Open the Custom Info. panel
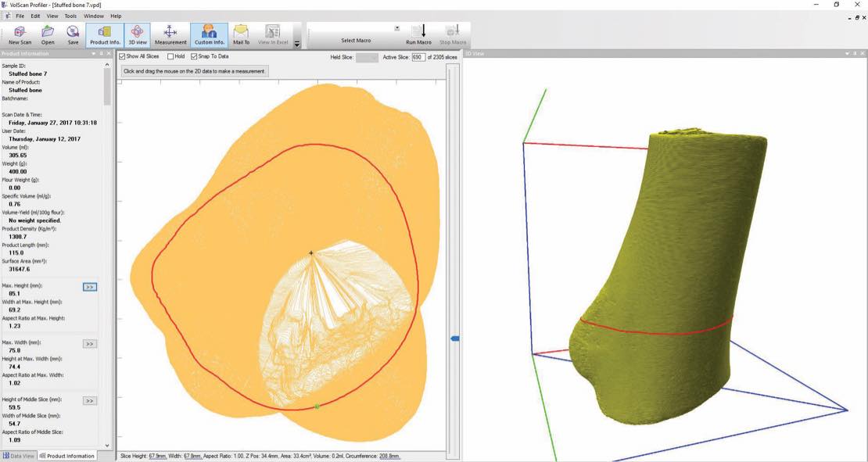 point(210,34)
